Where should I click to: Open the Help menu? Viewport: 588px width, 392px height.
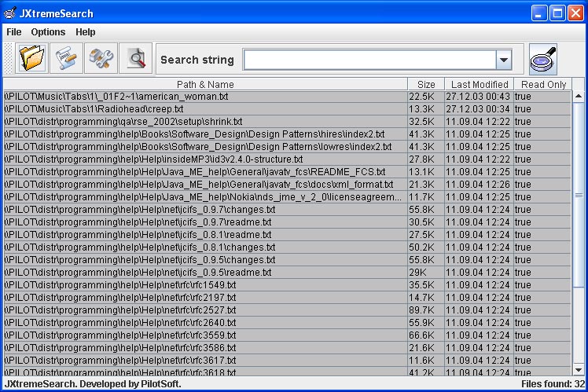pos(86,32)
